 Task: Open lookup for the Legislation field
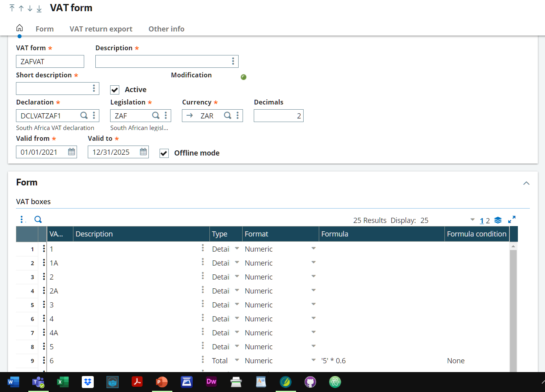[x=156, y=116]
